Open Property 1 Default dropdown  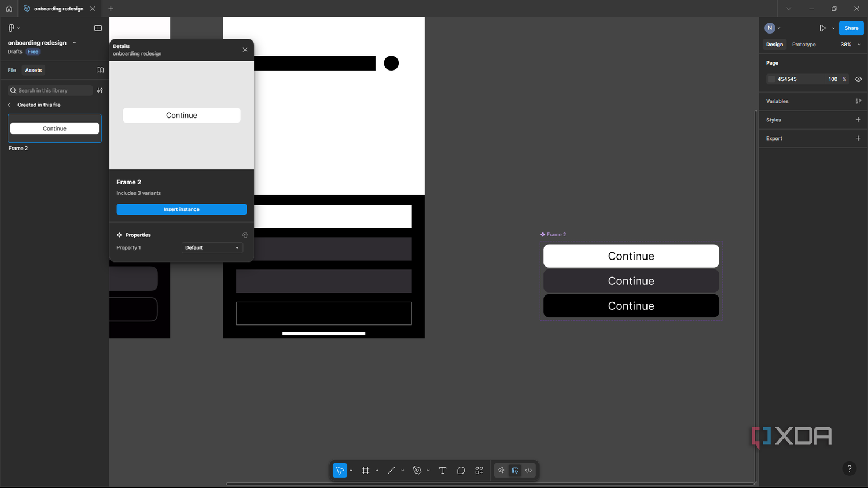click(x=212, y=247)
